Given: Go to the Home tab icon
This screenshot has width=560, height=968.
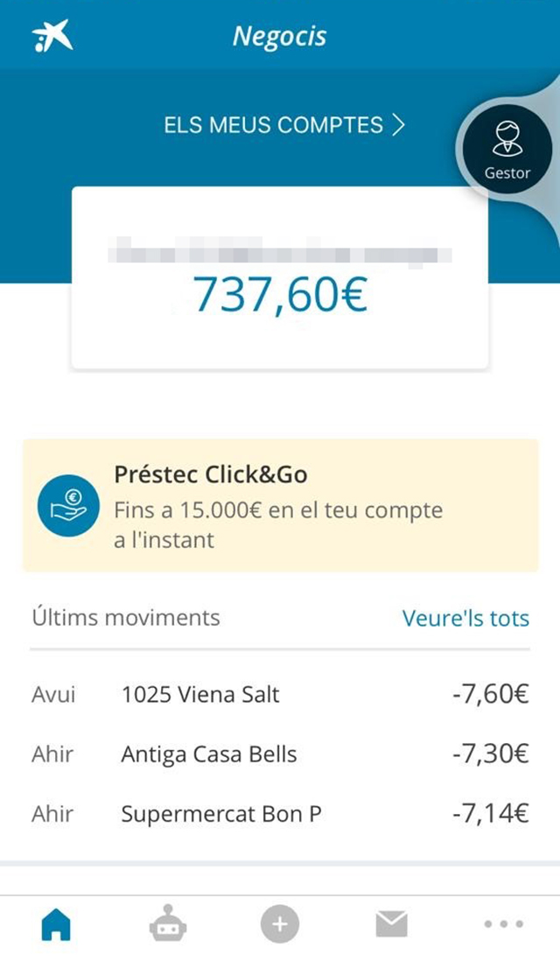Looking at the screenshot, I should click(x=56, y=924).
